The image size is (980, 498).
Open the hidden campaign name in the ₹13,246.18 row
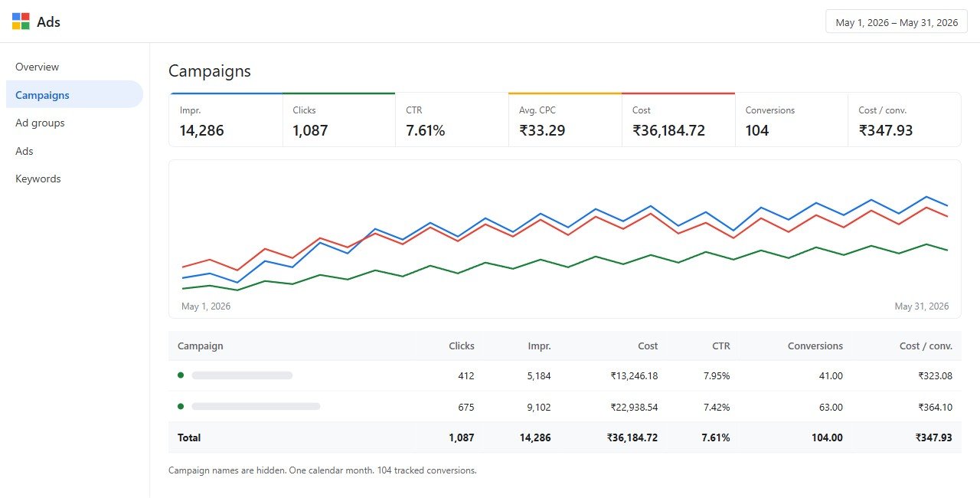242,375
